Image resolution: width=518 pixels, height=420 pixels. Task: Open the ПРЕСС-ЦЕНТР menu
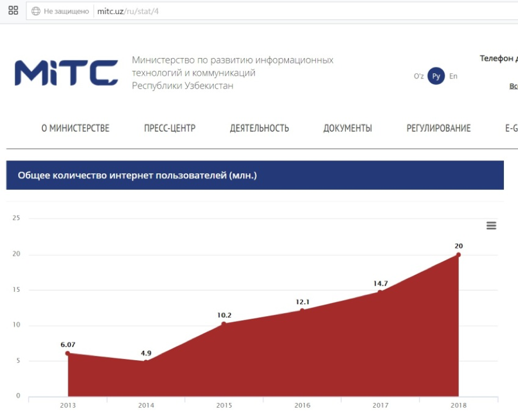[x=169, y=128]
